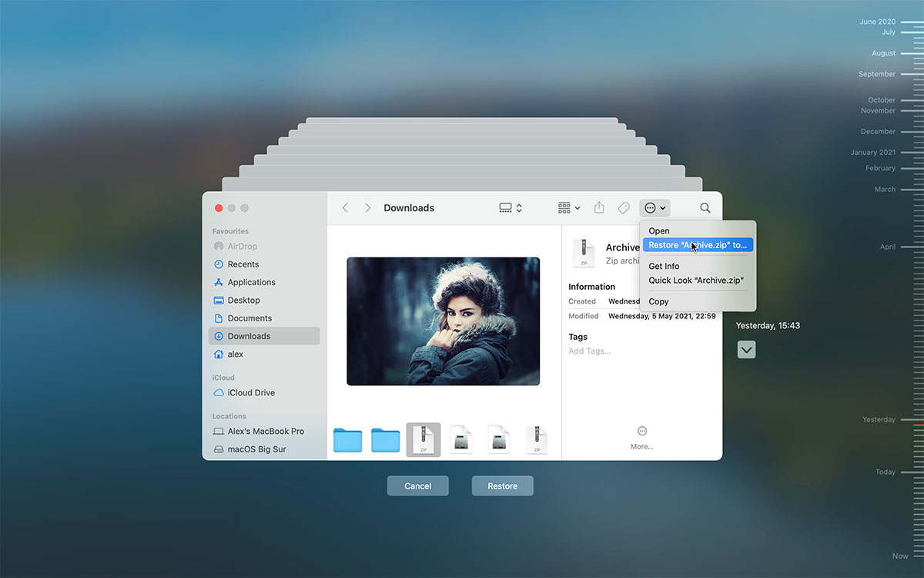Select Alex's MacBook Pro location
The width and height of the screenshot is (924, 578).
(x=264, y=432)
